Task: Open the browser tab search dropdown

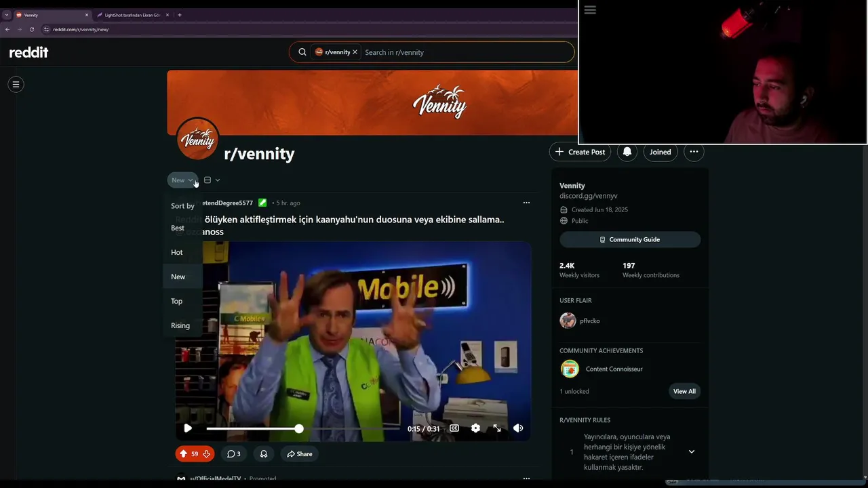Action: tap(6, 15)
